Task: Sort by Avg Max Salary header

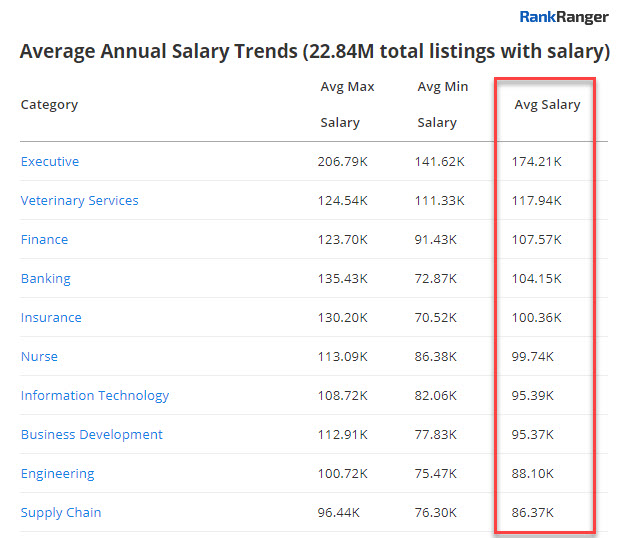Action: (347, 104)
